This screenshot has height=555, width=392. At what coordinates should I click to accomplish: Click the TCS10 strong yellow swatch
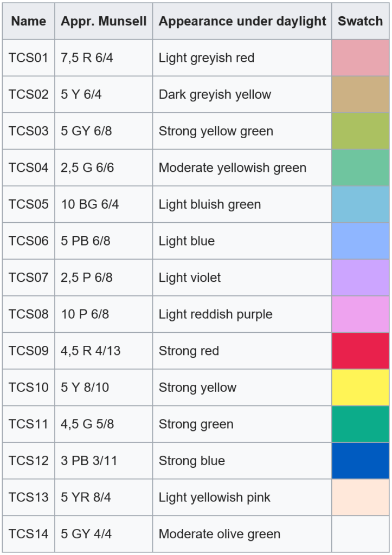[361, 387]
